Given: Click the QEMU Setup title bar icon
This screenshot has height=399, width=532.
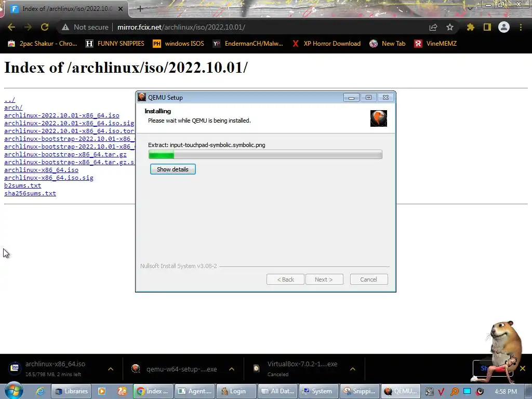Looking at the screenshot, I should [x=142, y=97].
